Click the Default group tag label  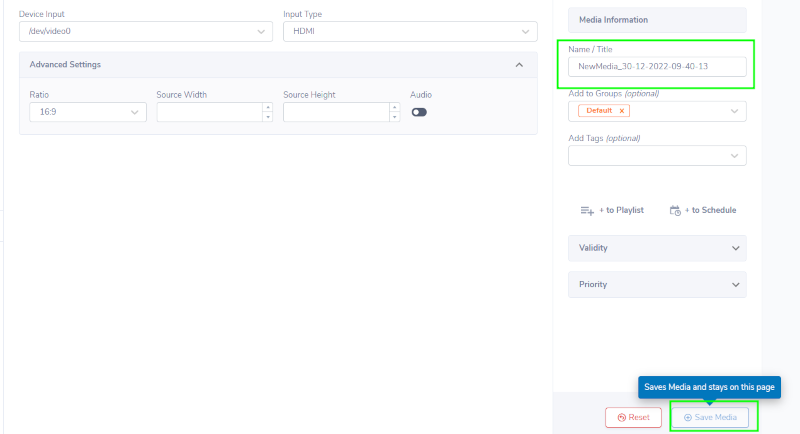(x=599, y=111)
